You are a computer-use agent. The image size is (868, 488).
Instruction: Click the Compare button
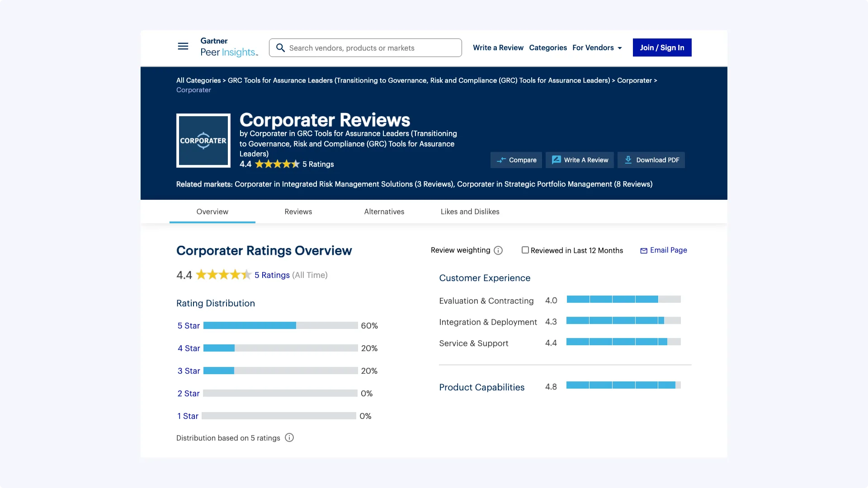516,160
